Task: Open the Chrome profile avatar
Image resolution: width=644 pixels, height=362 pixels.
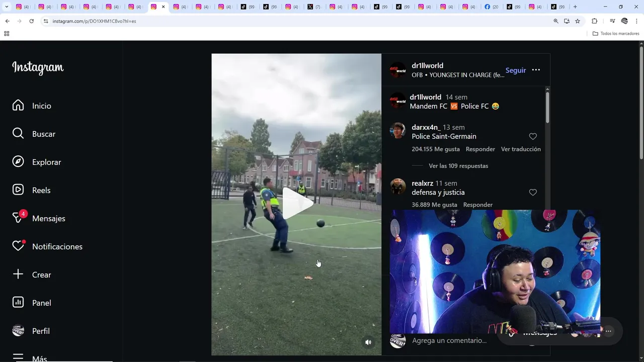Action: tap(624, 21)
